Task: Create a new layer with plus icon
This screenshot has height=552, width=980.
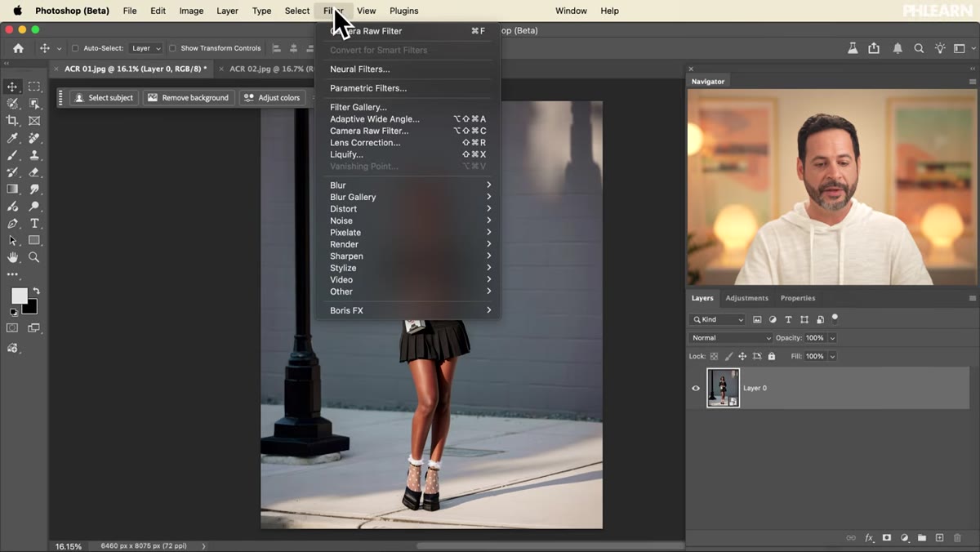Action: (x=939, y=538)
